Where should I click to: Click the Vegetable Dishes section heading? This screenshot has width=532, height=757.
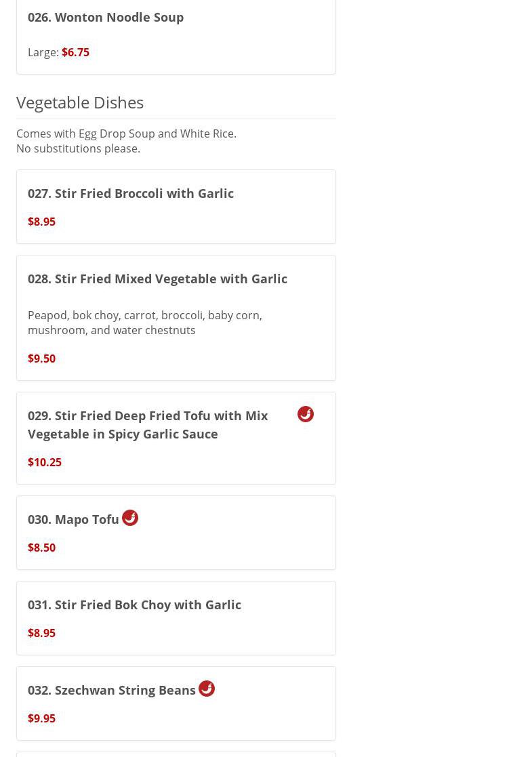tap(80, 102)
